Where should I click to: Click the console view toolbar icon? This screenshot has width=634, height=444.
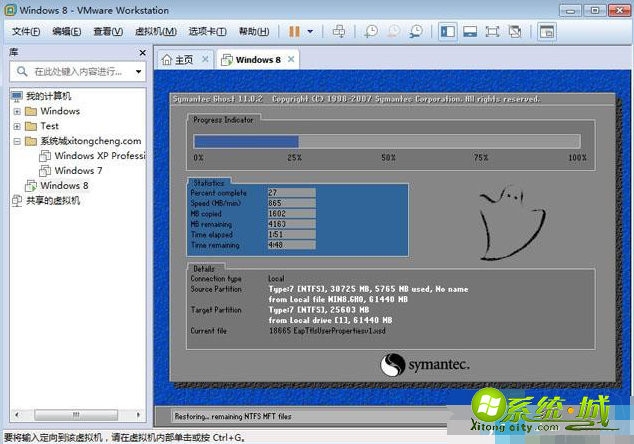pyautogui.click(x=547, y=32)
